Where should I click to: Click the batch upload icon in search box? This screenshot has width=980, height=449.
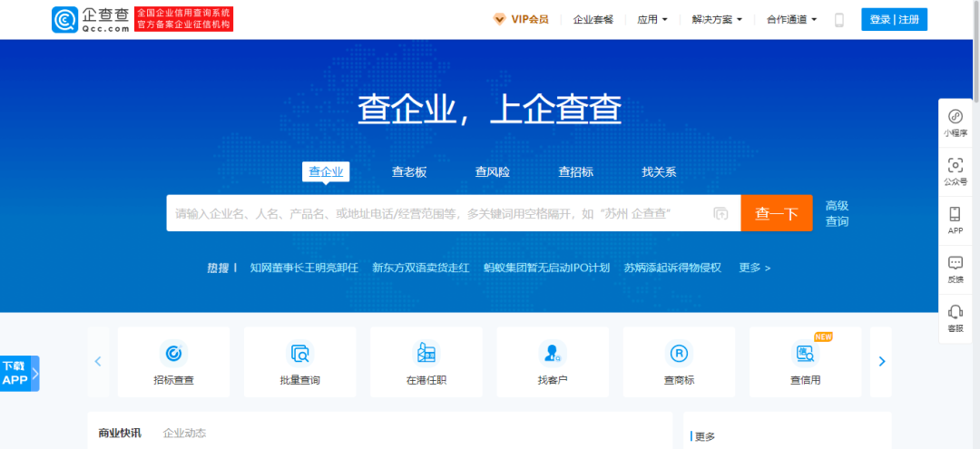(720, 213)
